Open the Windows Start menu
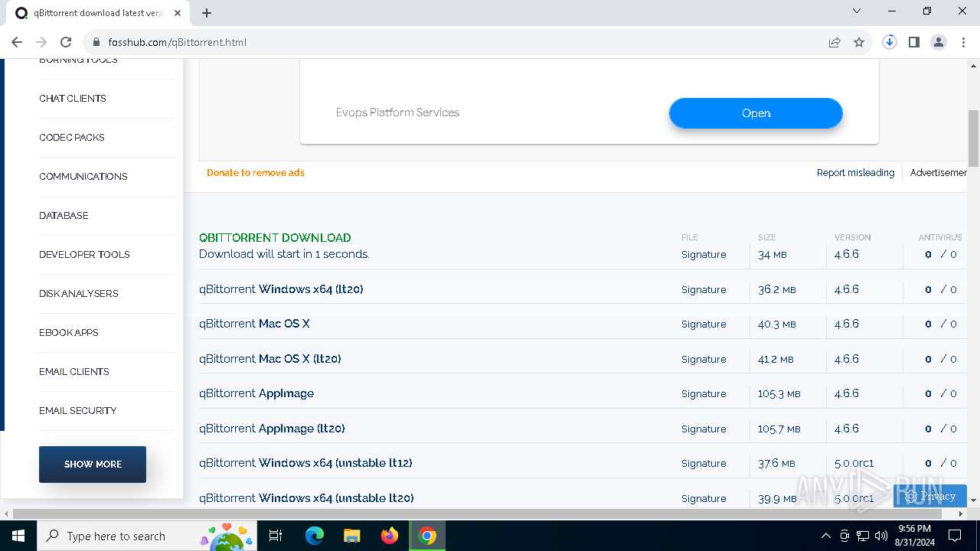The width and height of the screenshot is (980, 551). click(x=18, y=536)
